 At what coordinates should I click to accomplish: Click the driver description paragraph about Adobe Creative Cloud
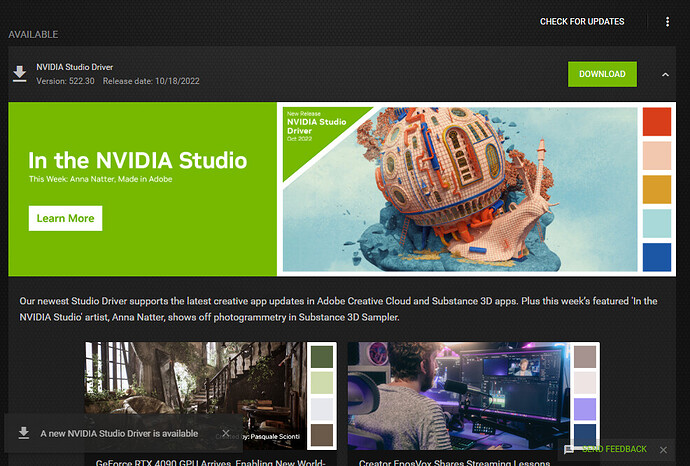pyautogui.click(x=338, y=309)
